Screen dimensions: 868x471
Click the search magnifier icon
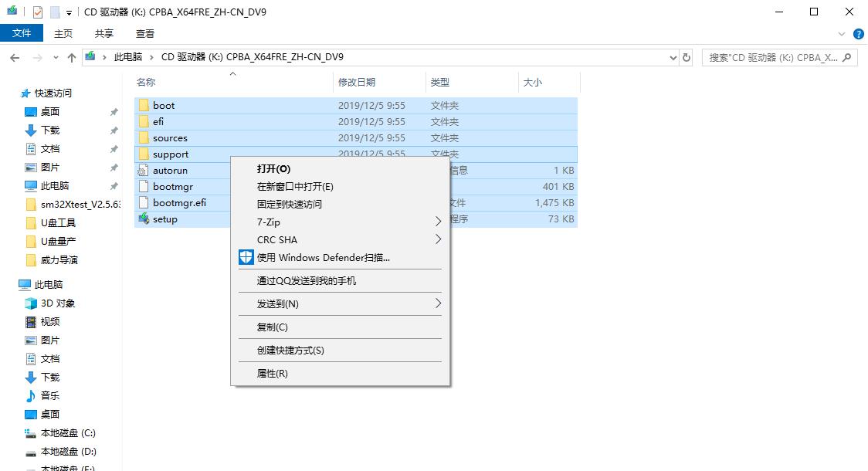pos(845,56)
